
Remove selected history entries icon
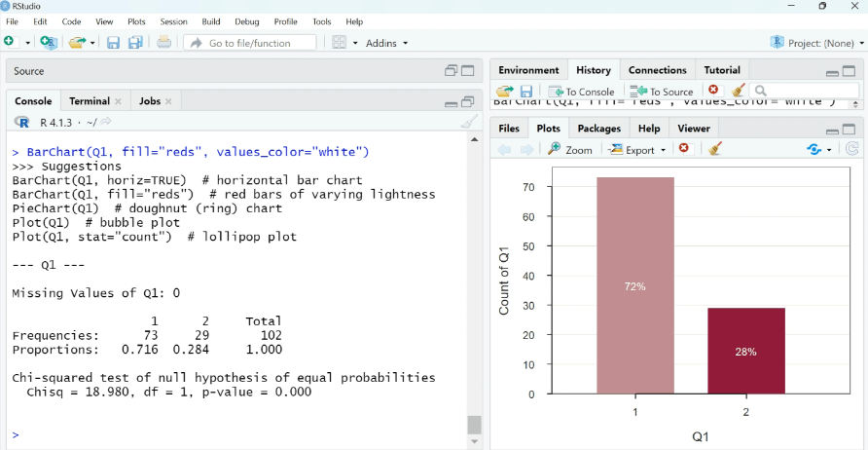pyautogui.click(x=713, y=91)
